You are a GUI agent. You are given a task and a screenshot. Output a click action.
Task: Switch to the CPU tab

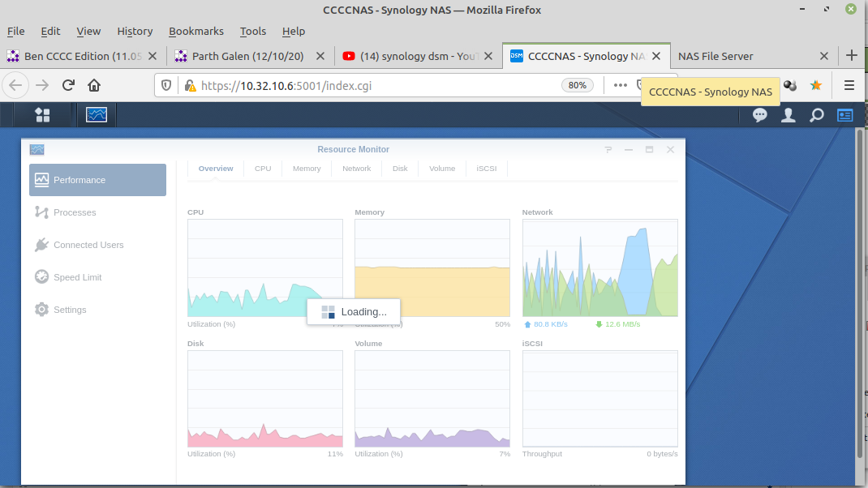tap(263, 169)
